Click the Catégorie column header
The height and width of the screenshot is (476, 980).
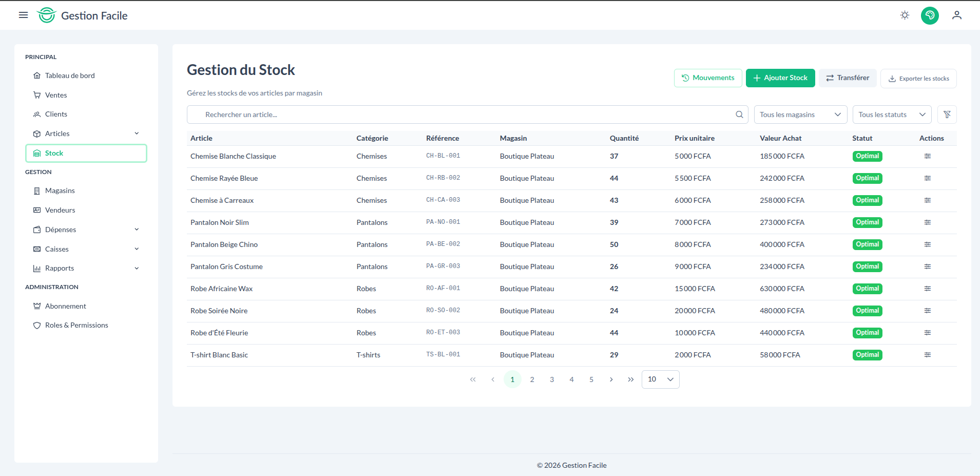372,138
